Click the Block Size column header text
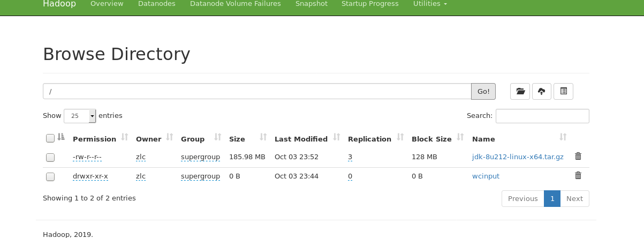 pos(431,139)
